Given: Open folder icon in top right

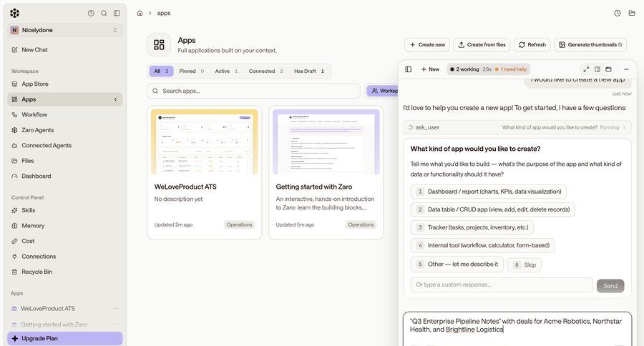Looking at the screenshot, I should tap(632, 13).
